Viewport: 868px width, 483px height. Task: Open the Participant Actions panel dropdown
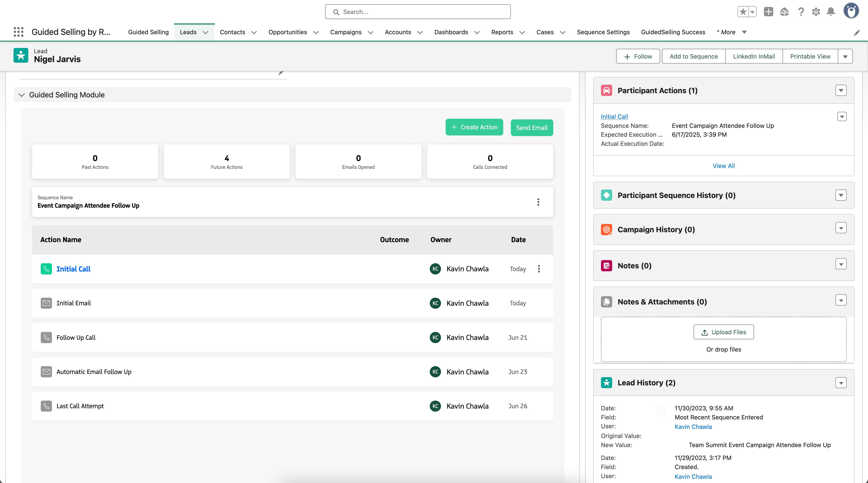[841, 90]
